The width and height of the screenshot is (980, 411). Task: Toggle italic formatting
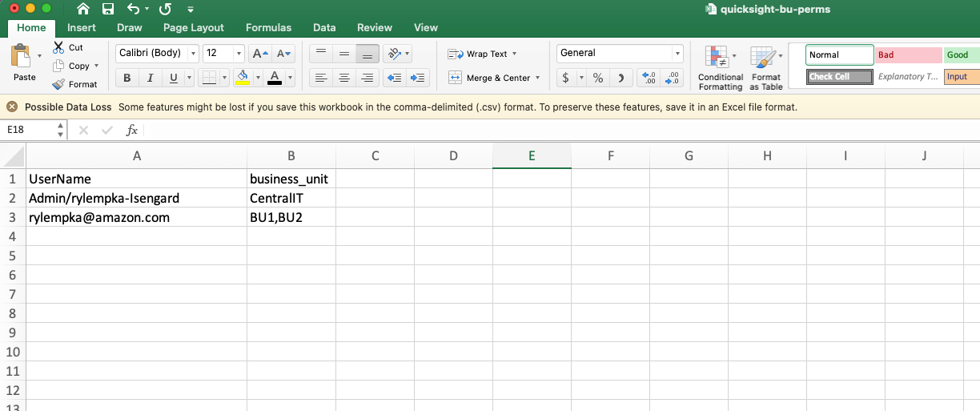click(149, 78)
